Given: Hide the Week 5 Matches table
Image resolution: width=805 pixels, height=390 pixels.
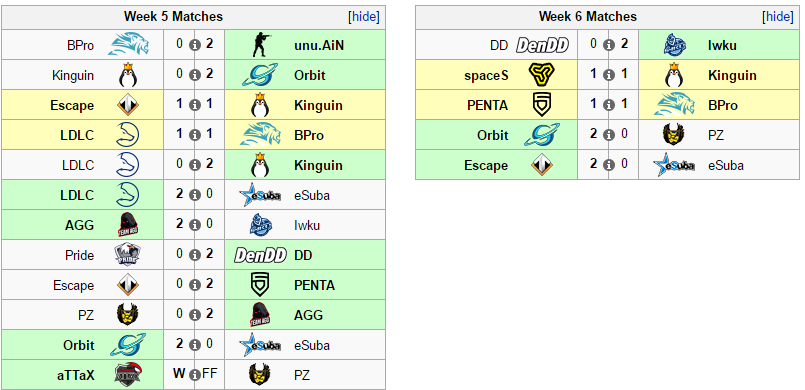Looking at the screenshot, I should pos(364,16).
